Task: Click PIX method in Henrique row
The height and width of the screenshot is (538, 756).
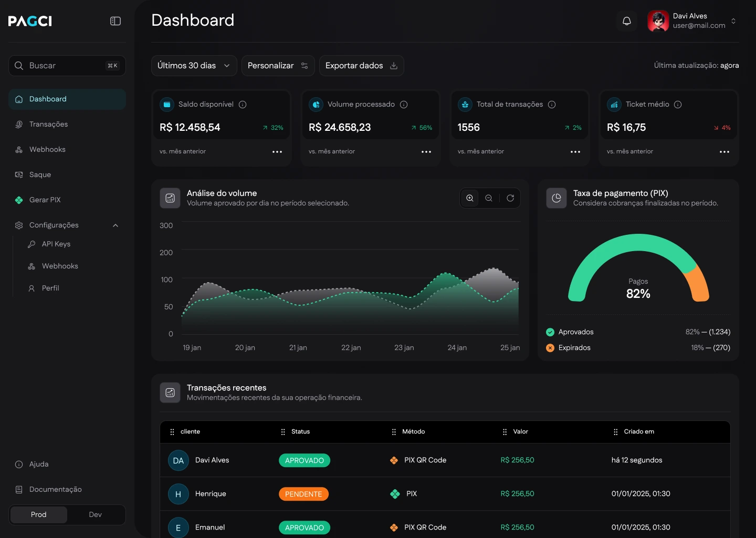Action: (x=404, y=494)
